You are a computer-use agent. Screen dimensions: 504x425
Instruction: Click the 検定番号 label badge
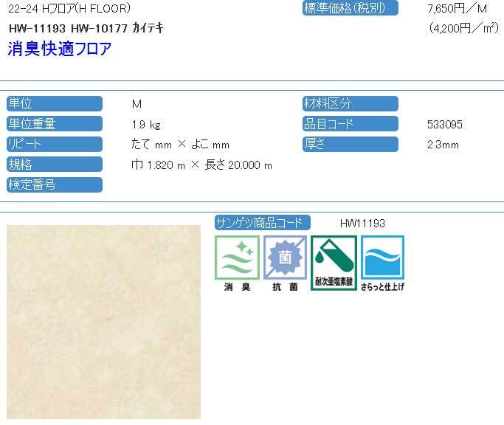55,184
